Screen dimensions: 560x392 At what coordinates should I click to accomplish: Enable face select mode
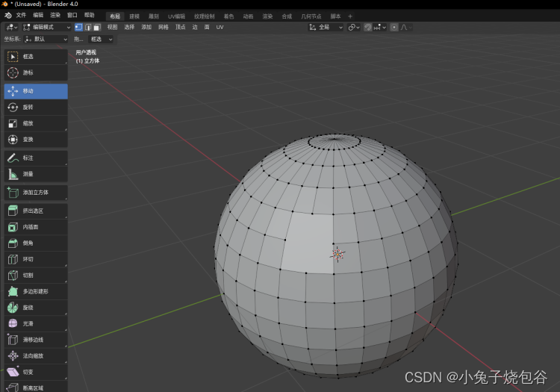pyautogui.click(x=97, y=27)
